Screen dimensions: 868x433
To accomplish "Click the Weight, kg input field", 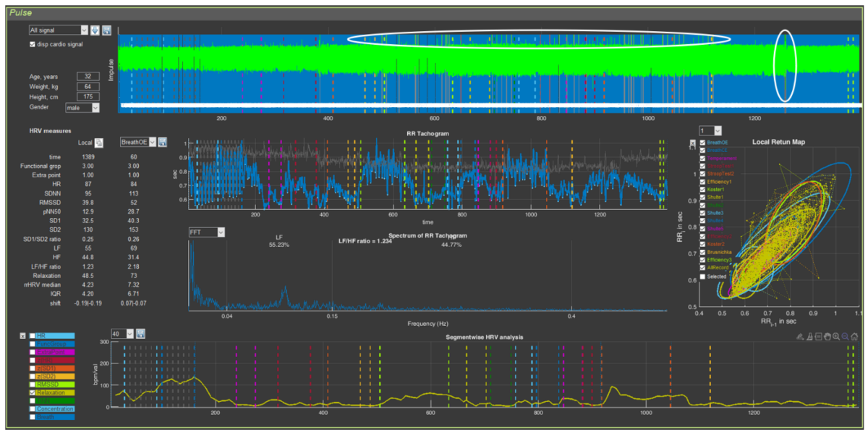I will (x=88, y=86).
